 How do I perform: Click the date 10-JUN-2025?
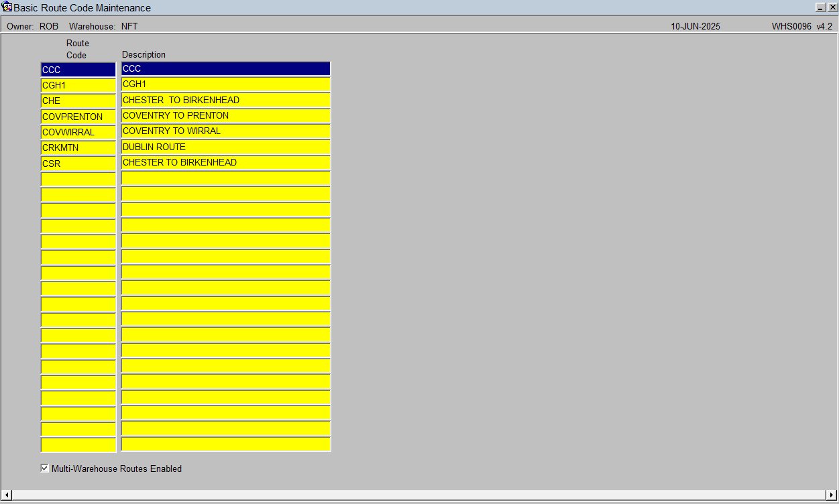click(x=695, y=26)
